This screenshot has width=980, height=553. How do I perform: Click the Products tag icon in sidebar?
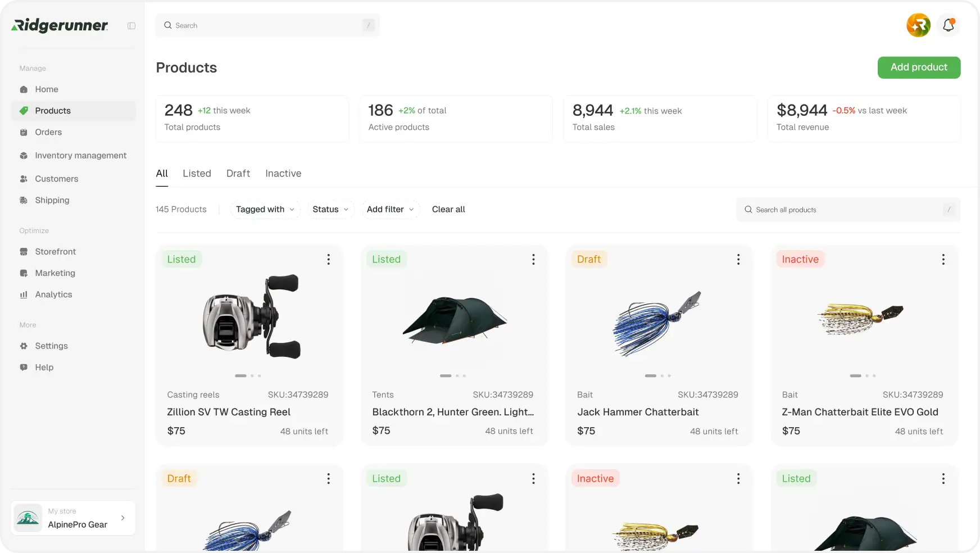pyautogui.click(x=24, y=111)
